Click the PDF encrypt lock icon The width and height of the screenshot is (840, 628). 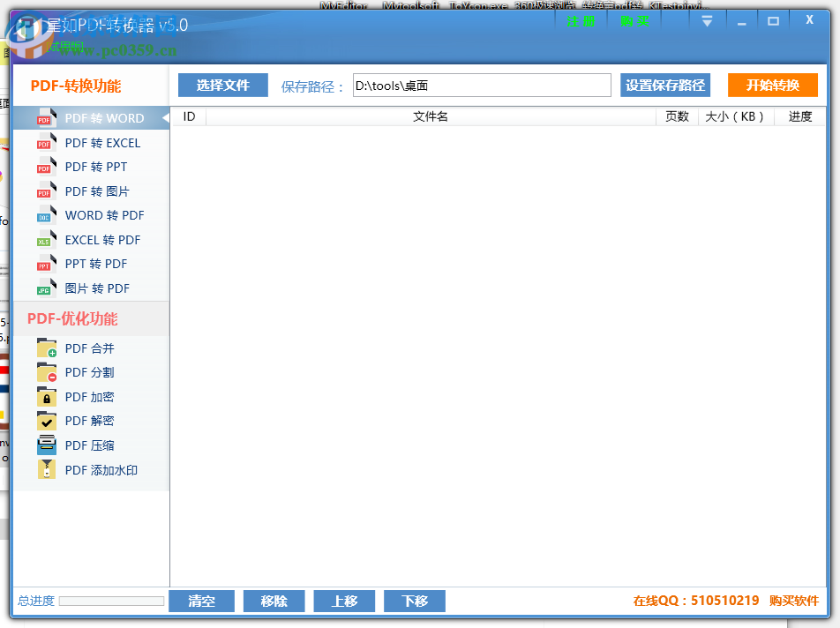click(x=47, y=397)
